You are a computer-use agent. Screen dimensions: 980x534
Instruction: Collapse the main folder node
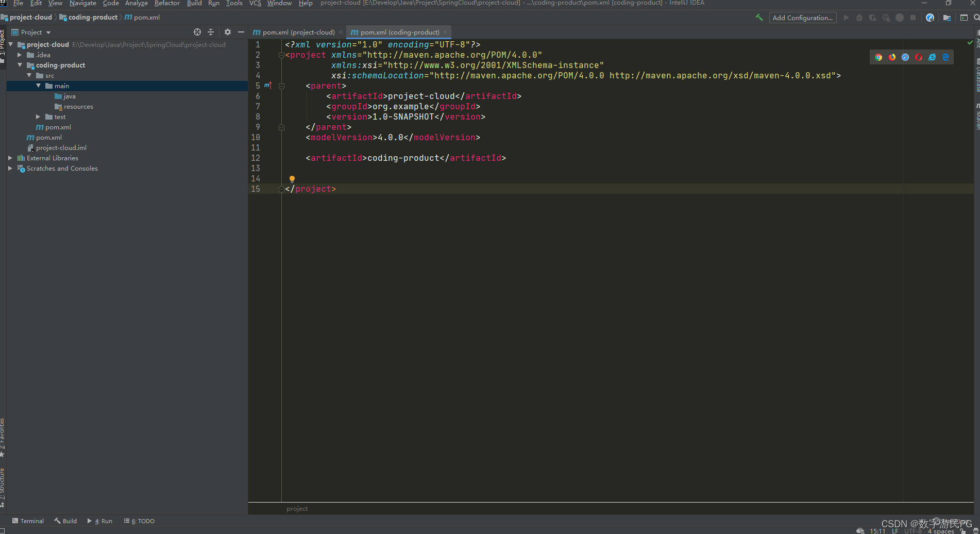39,86
